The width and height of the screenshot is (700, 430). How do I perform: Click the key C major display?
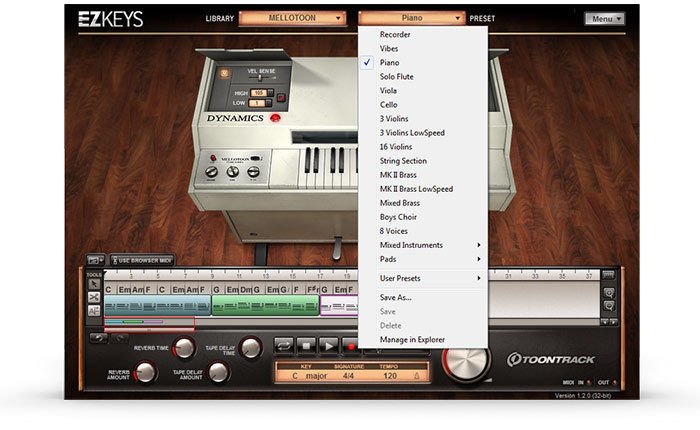click(310, 376)
